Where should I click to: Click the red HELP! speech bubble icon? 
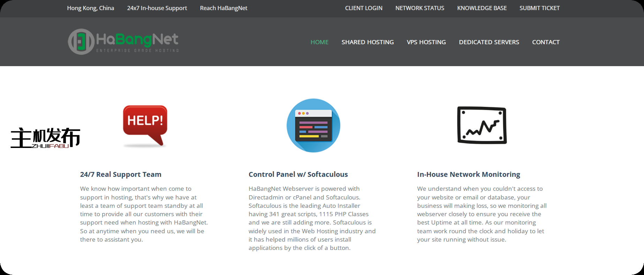pyautogui.click(x=145, y=123)
